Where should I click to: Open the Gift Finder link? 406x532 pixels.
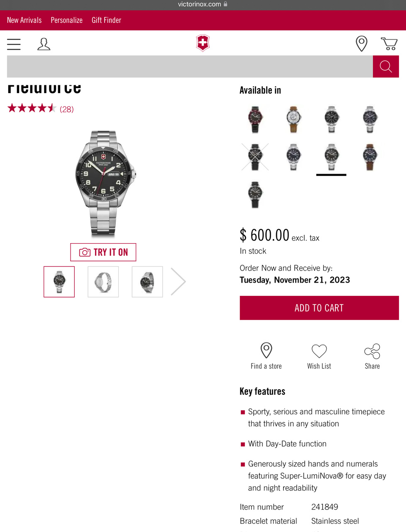pos(106,20)
